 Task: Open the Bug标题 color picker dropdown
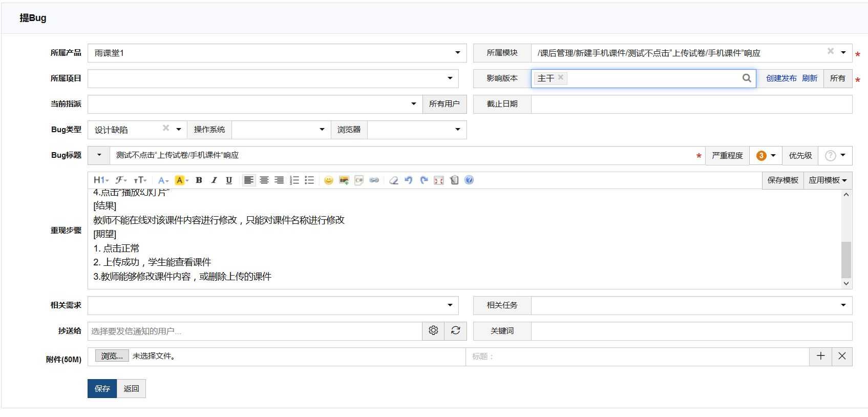pyautogui.click(x=99, y=155)
